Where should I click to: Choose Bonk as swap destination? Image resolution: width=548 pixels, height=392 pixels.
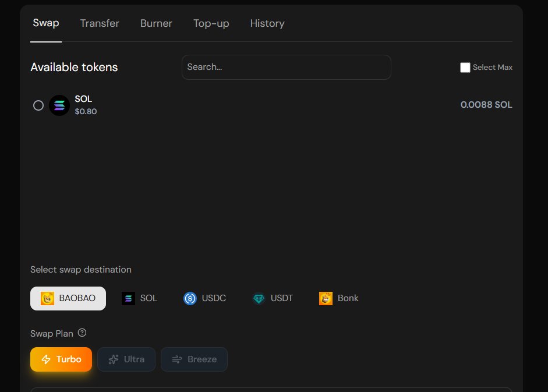(339, 298)
